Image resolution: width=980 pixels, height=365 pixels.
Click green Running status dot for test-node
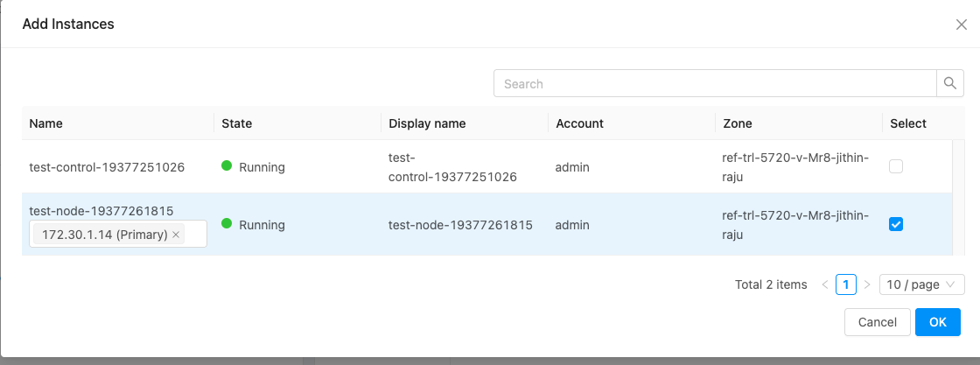(x=227, y=224)
